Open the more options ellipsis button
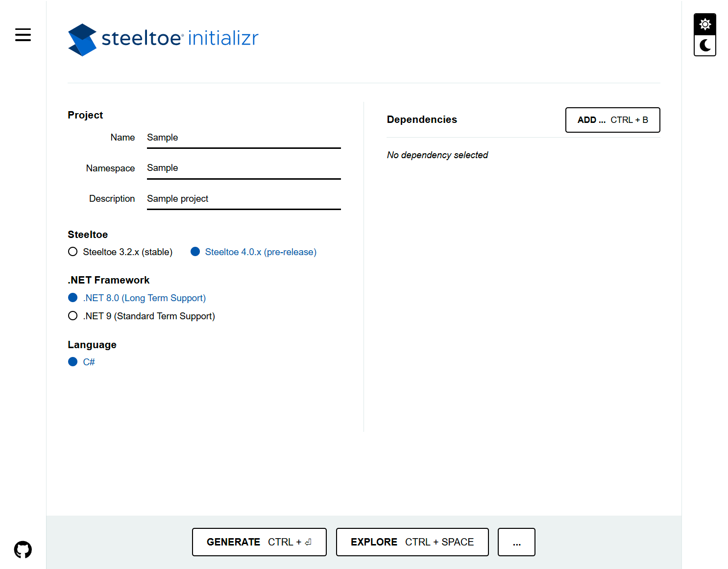728x569 pixels. click(x=516, y=542)
